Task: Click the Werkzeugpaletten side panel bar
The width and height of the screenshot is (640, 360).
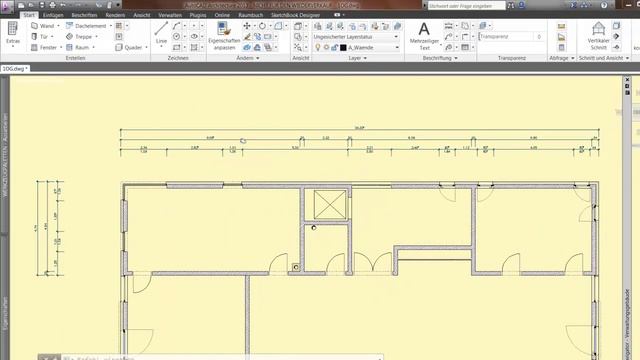Action: [4, 155]
